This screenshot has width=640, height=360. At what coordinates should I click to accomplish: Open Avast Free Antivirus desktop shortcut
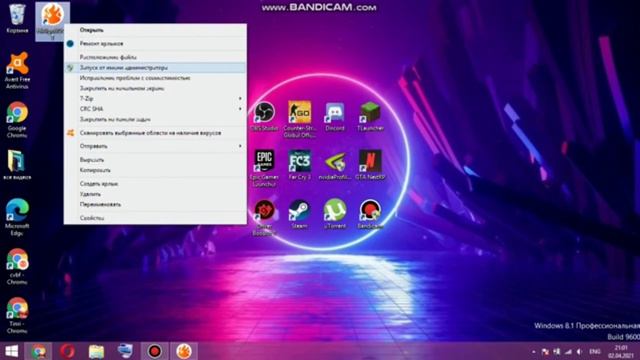pyautogui.click(x=17, y=70)
